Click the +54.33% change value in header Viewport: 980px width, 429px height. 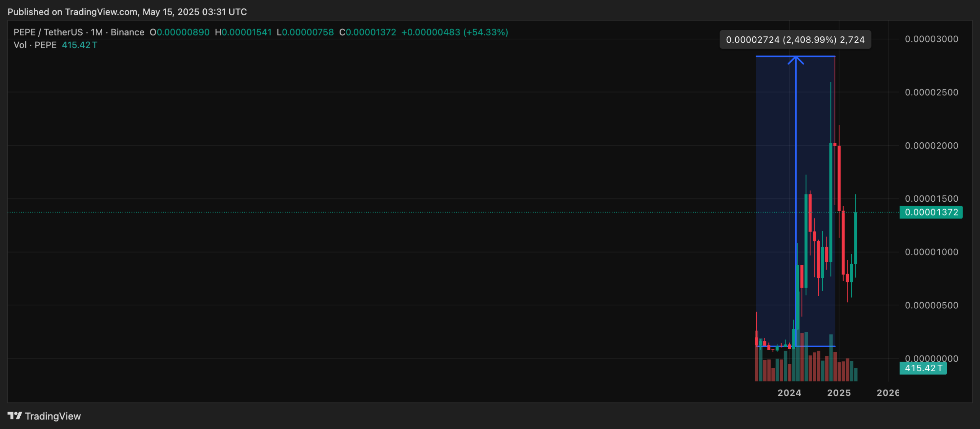coord(485,32)
